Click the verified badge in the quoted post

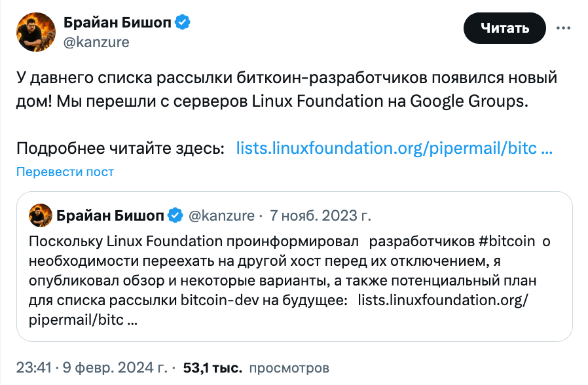click(x=175, y=215)
